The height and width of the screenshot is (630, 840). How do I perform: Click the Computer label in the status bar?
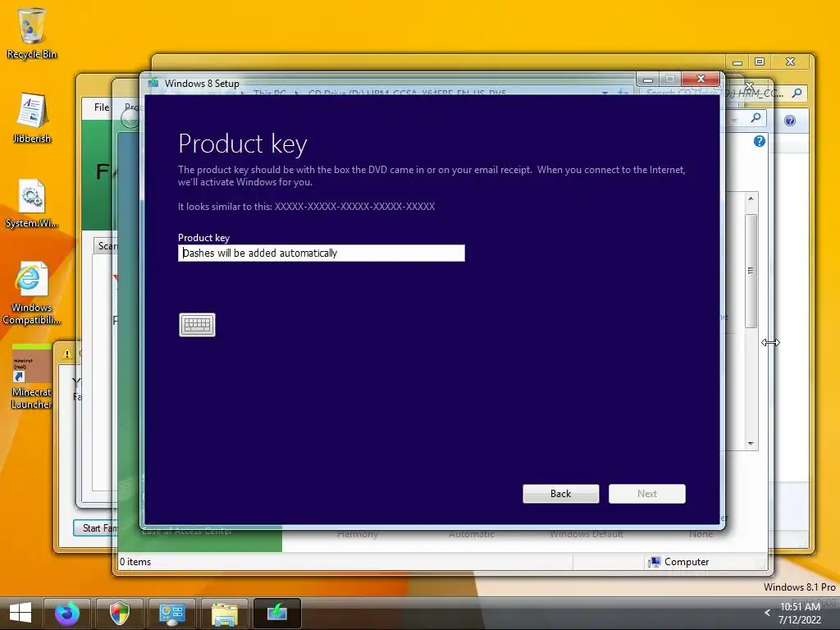coord(687,561)
